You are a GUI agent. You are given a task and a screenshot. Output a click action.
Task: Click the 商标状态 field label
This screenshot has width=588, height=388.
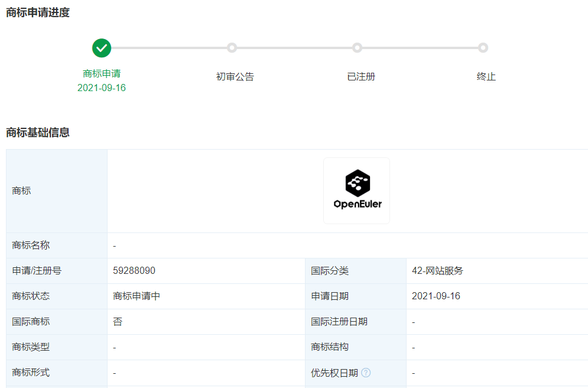[31, 296]
